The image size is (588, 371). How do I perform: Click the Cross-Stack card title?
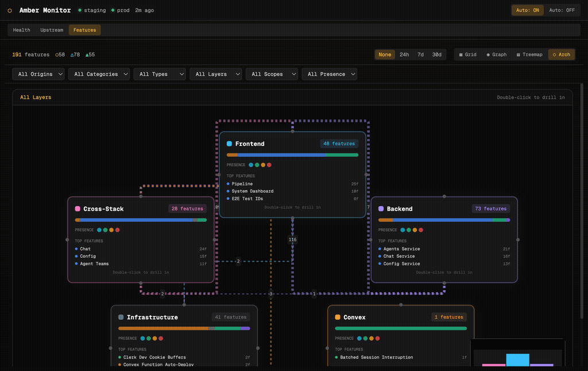[103, 208]
